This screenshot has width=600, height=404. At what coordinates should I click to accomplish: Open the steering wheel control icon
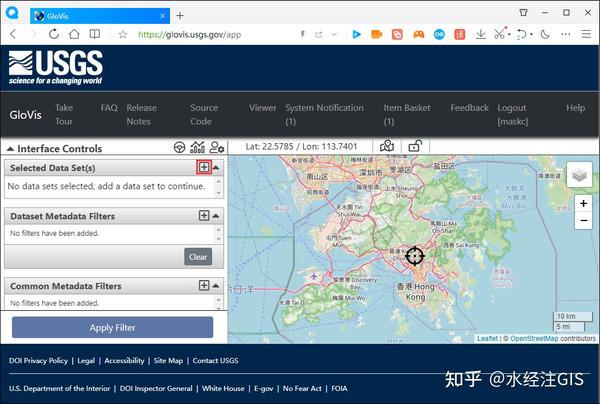coord(179,147)
